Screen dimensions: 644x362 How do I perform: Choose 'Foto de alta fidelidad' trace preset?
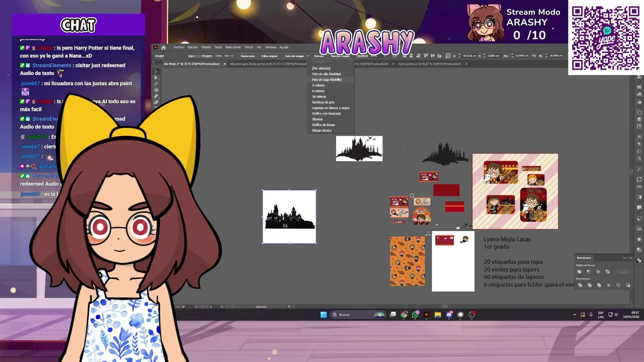click(x=326, y=74)
